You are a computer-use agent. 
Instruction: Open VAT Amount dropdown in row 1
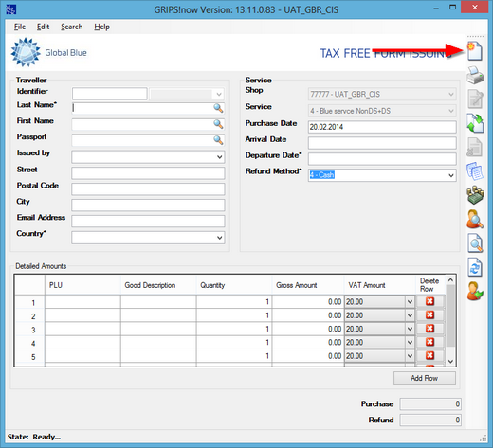pos(410,302)
